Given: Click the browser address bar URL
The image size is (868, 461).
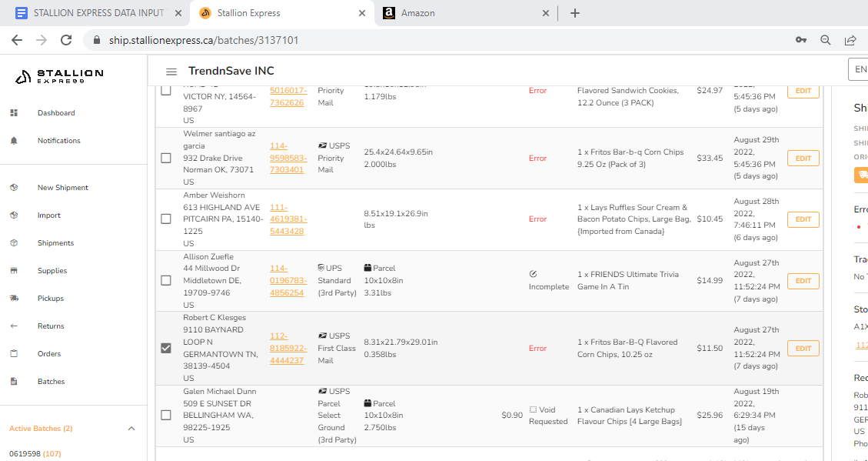Looking at the screenshot, I should click(x=204, y=40).
